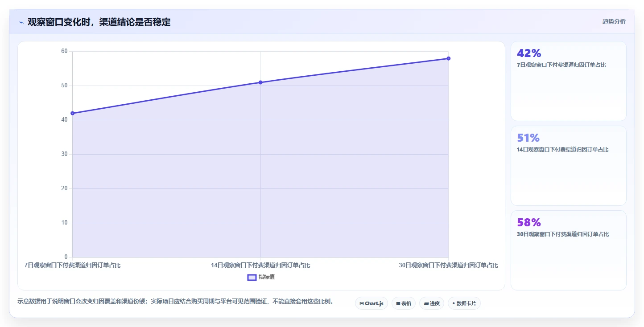Open the 42% data card
This screenshot has width=644, height=327.
point(568,81)
